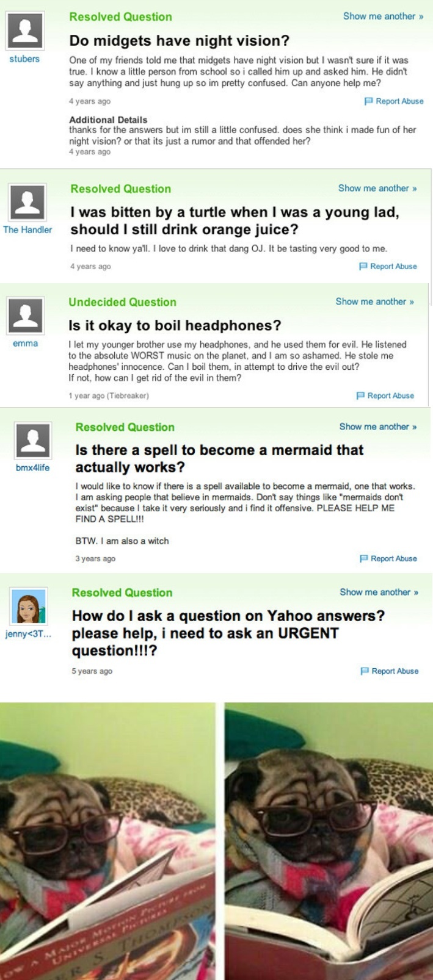Report abuse on the URGENT Yahoo Answers question

[390, 671]
